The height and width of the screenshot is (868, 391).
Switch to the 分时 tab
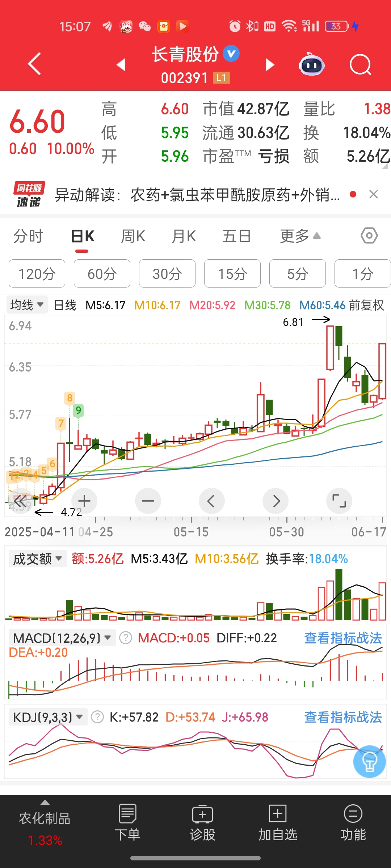point(28,236)
